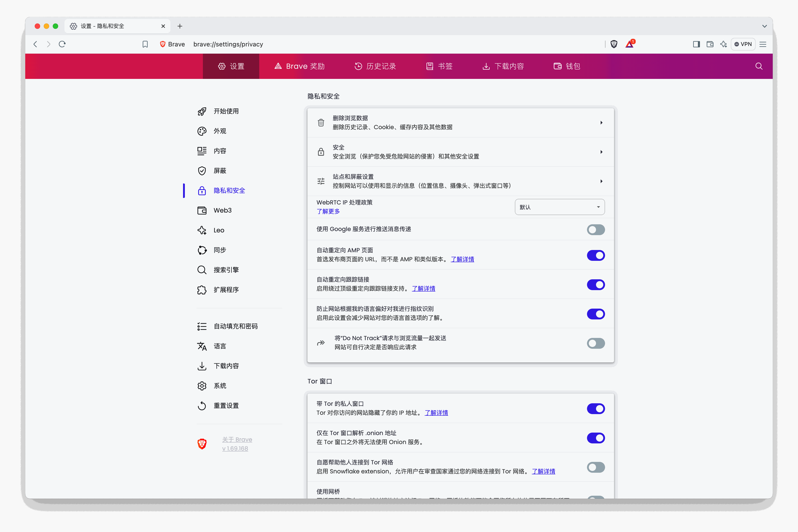Open the WebRTC IP 处理政策 dropdown
Image resolution: width=798 pixels, height=532 pixels.
(560, 207)
